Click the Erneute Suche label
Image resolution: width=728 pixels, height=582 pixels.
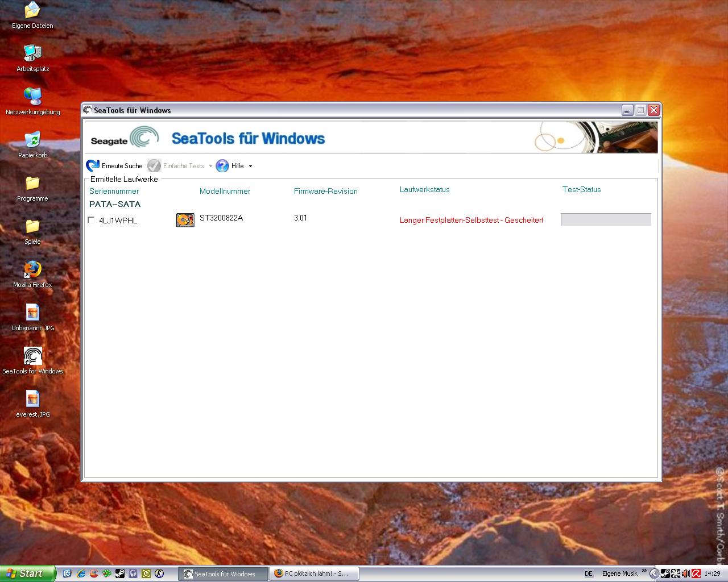[122, 166]
